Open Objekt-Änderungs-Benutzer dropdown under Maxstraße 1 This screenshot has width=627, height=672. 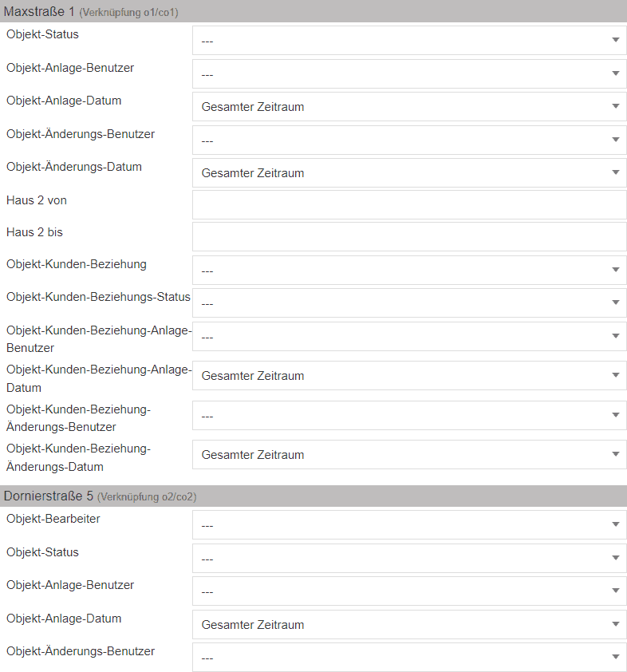point(408,140)
